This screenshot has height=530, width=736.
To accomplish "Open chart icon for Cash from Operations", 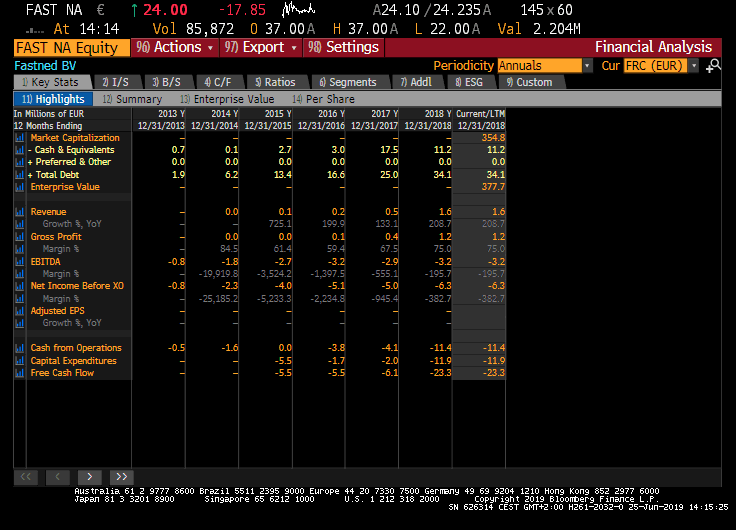I will (x=20, y=348).
